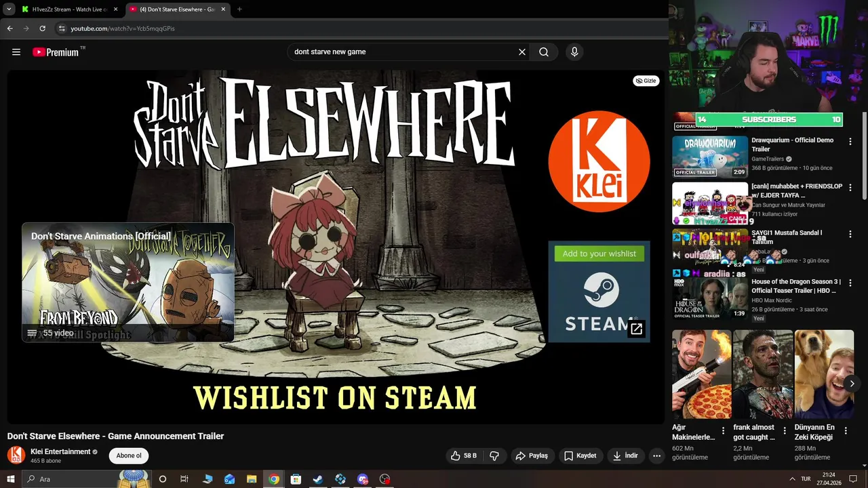The width and height of the screenshot is (868, 488).
Task: Like the video (58 B)
Action: [x=464, y=455]
